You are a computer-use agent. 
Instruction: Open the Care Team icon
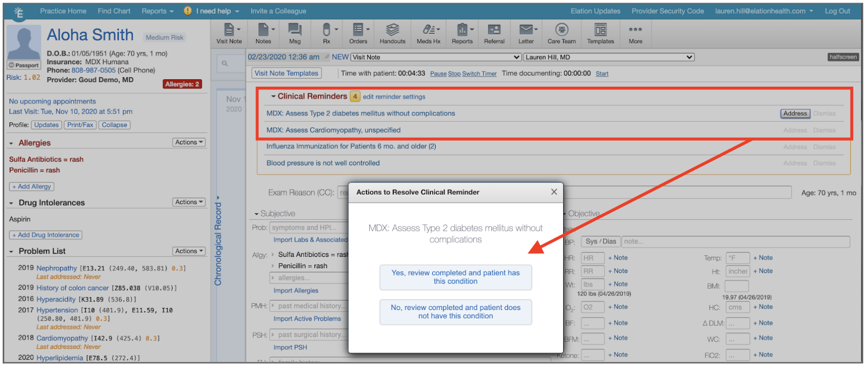tap(561, 34)
